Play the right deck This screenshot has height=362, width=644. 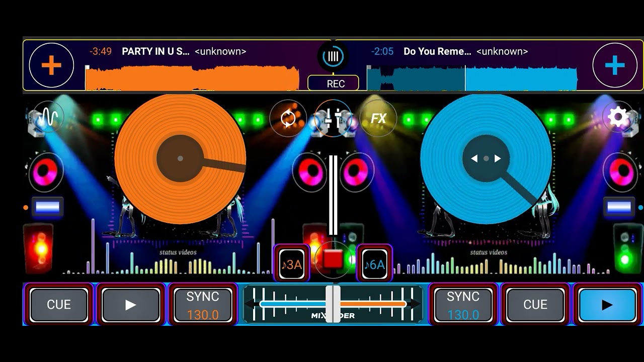coord(607,305)
